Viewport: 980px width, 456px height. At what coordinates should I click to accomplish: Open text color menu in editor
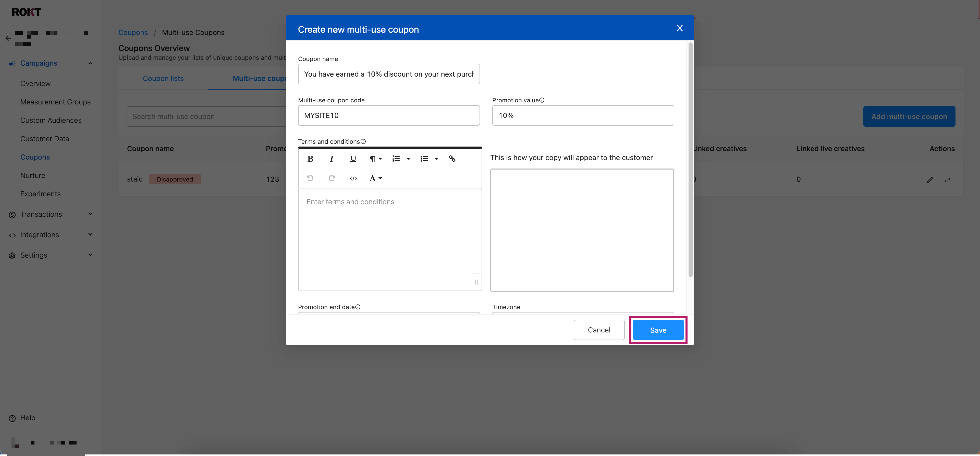pyautogui.click(x=375, y=178)
